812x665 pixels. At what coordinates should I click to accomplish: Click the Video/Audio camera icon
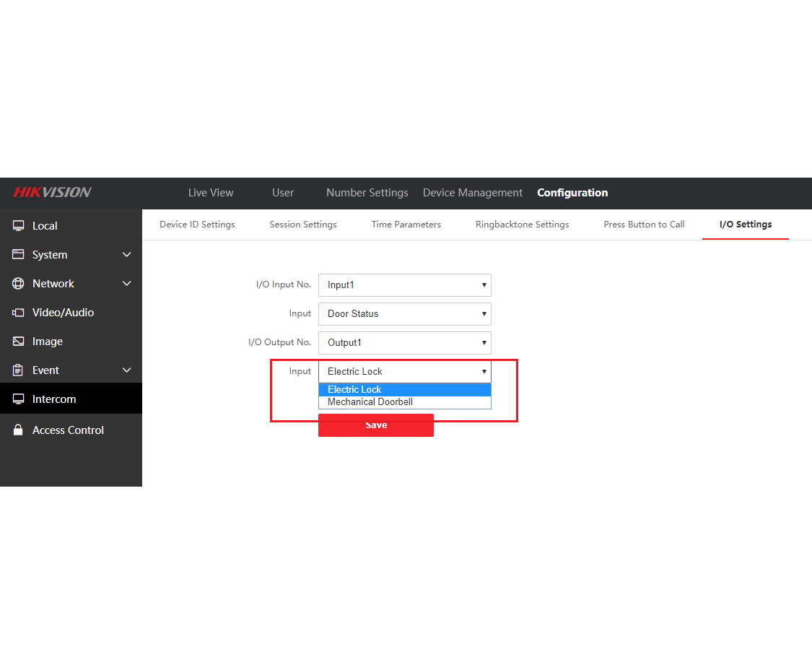coord(19,313)
